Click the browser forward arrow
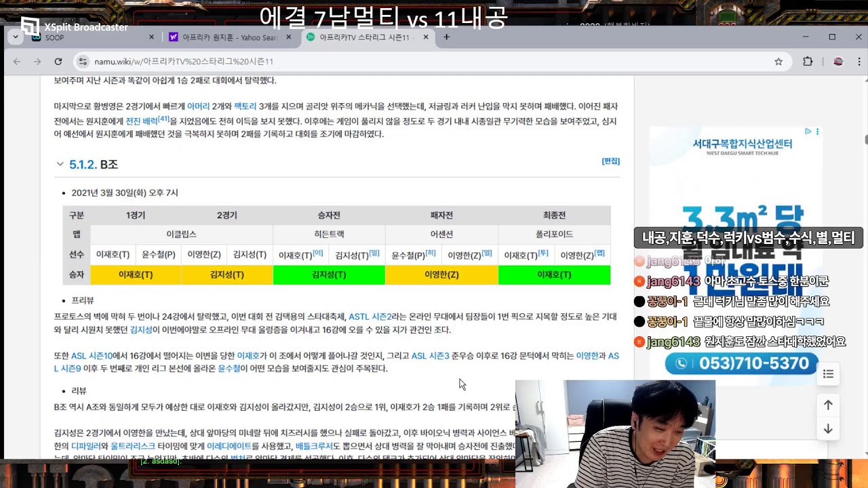Image resolution: width=868 pixels, height=488 pixels. tap(37, 62)
